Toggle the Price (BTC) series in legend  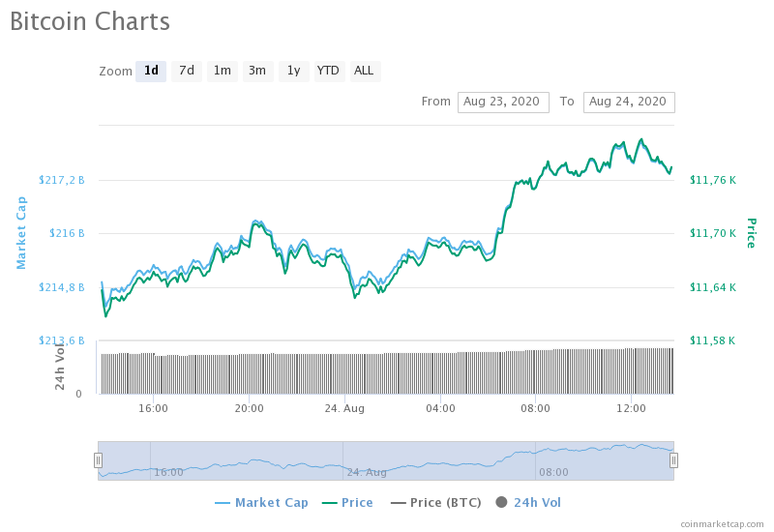click(x=436, y=503)
